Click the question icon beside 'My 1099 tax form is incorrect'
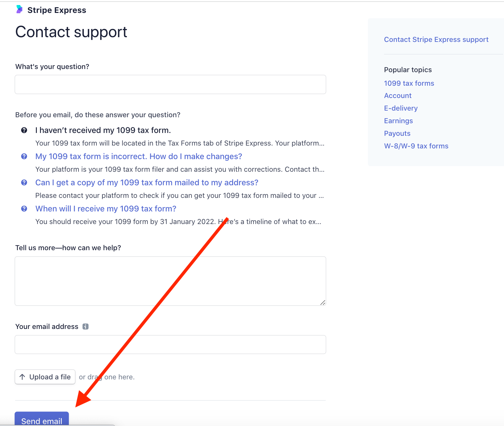The image size is (504, 426). coord(24,156)
